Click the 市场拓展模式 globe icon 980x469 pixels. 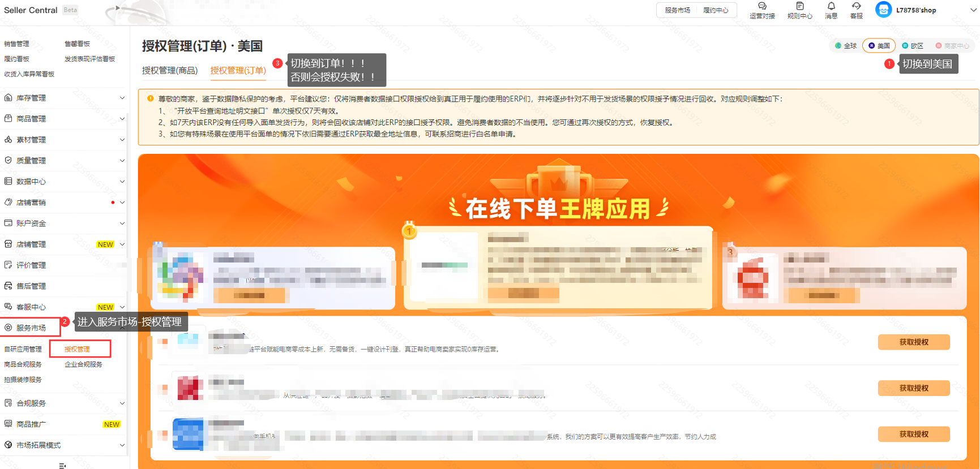[x=8, y=445]
